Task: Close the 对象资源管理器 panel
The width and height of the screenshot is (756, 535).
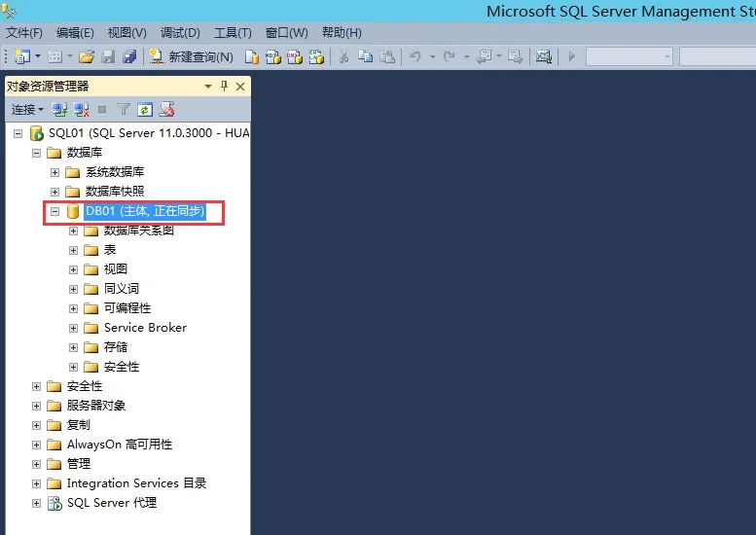Action: [240, 87]
